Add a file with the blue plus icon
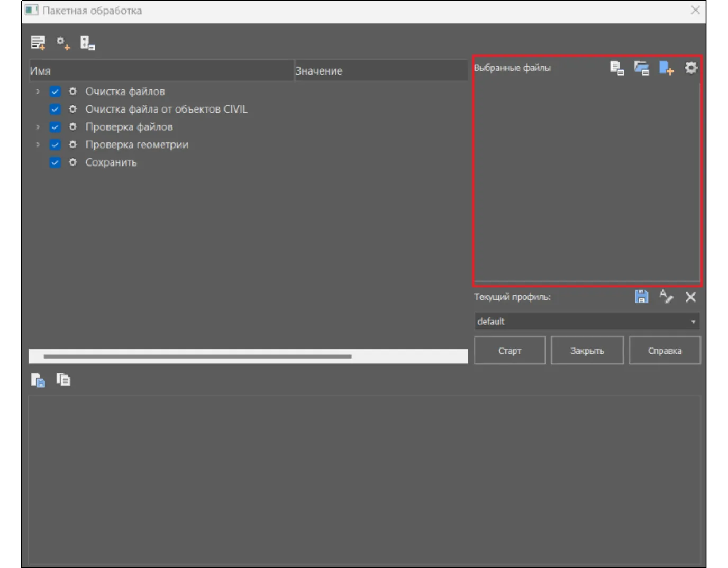This screenshot has width=728, height=568. click(666, 68)
